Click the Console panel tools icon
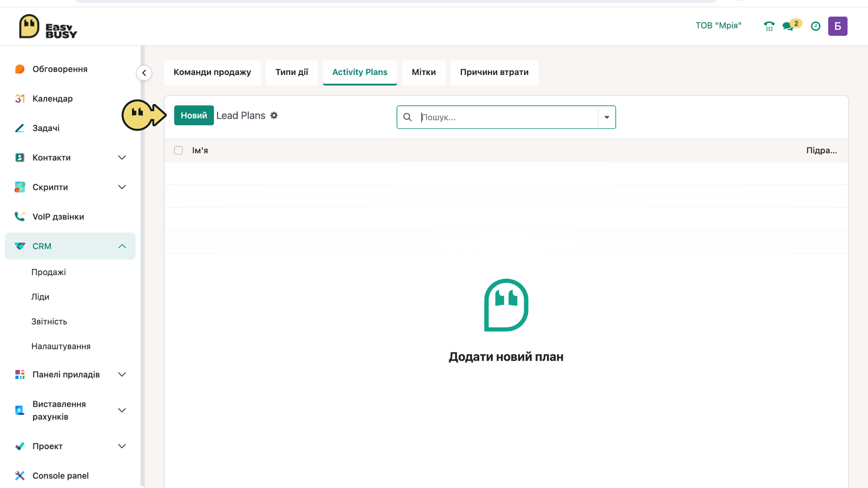 pyautogui.click(x=20, y=476)
